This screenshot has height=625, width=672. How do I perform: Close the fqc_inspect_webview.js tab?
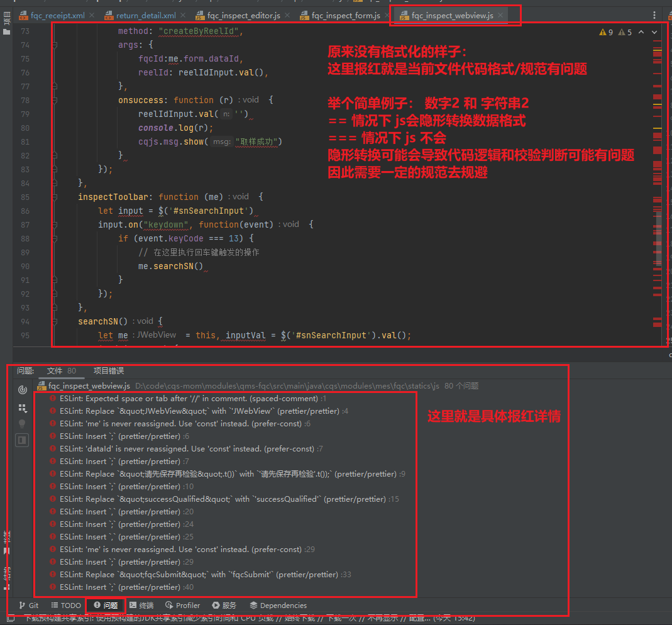coord(500,16)
